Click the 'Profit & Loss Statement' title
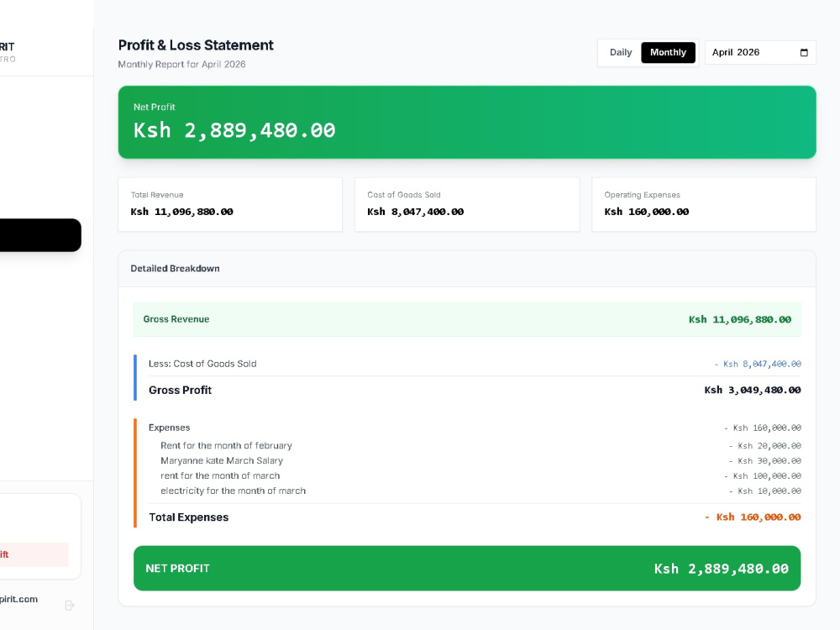This screenshot has width=840, height=630. [x=196, y=45]
